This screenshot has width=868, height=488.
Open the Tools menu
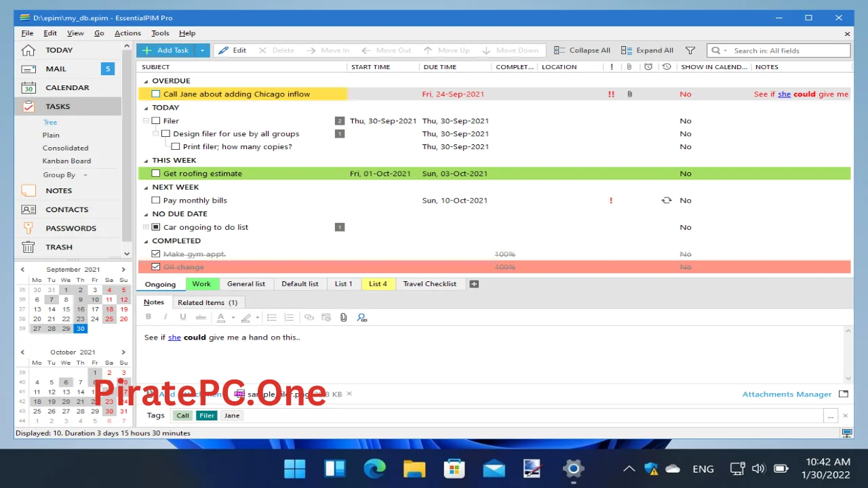160,33
